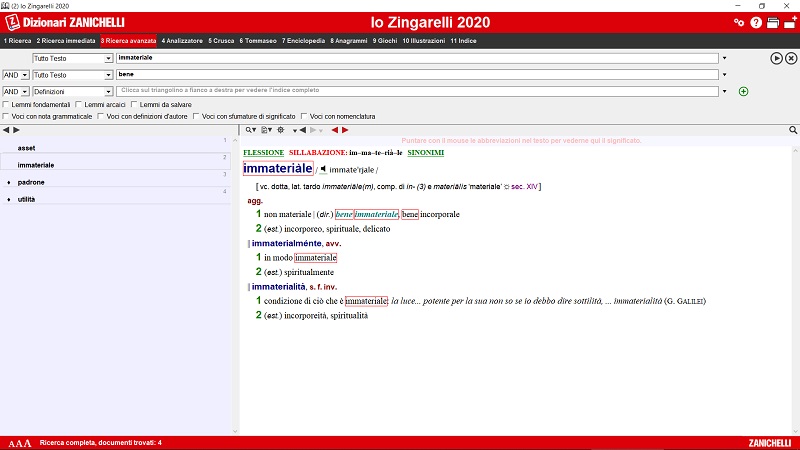Click the second search field containing bene
This screenshot has width=800, height=450.
pos(417,75)
